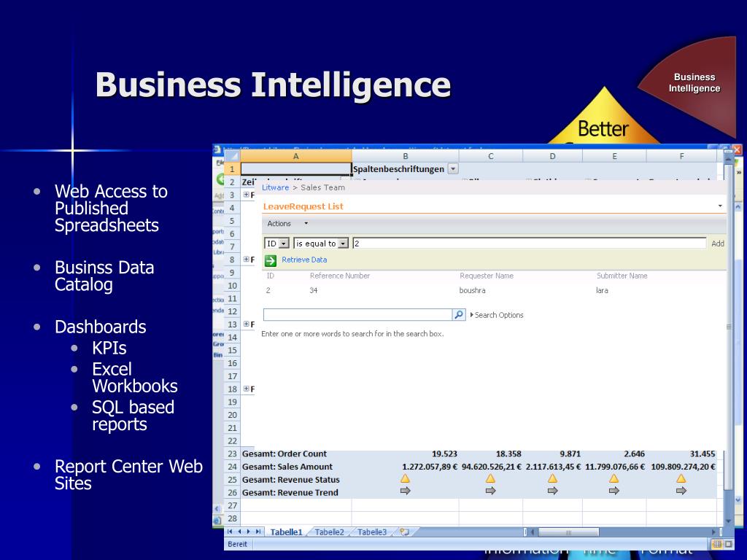Viewport: 747px width, 560px height.
Task: Click the '109.809.274,20 €' cell
Action: pyautogui.click(x=683, y=467)
